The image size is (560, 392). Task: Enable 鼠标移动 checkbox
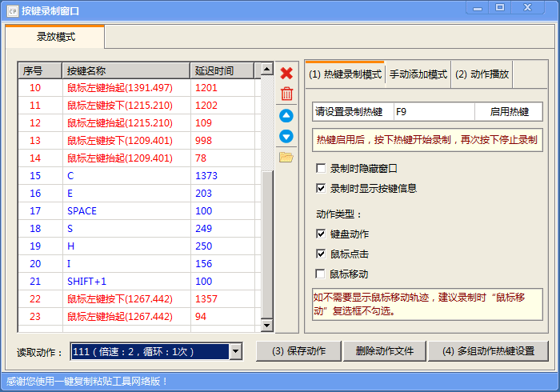321,274
